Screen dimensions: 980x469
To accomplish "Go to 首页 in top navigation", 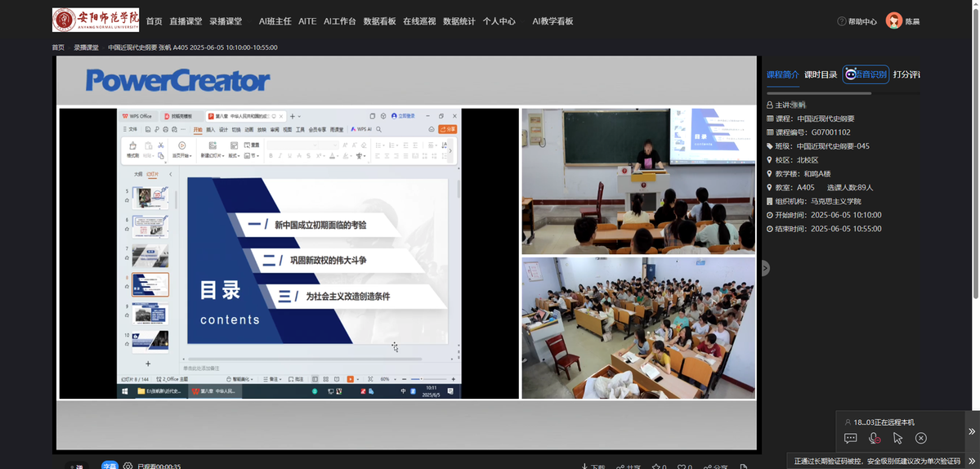I will point(154,21).
